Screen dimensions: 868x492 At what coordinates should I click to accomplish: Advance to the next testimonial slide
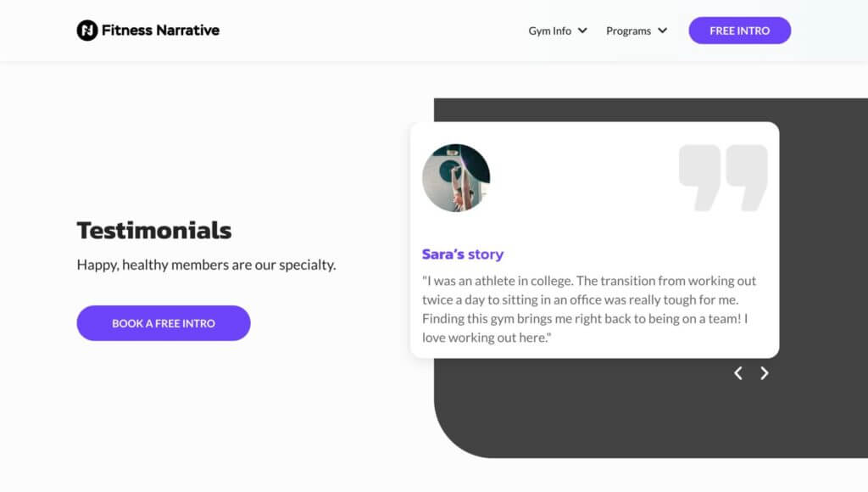(765, 373)
